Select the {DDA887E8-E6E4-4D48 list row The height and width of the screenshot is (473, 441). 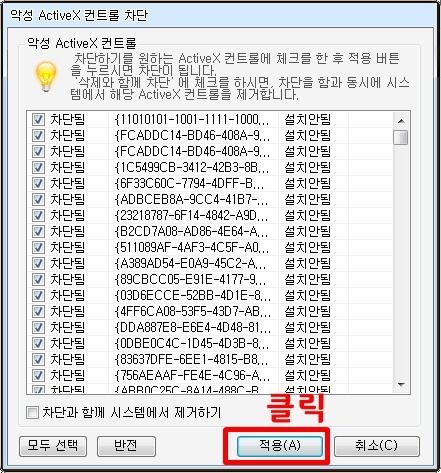pyautogui.click(x=210, y=327)
